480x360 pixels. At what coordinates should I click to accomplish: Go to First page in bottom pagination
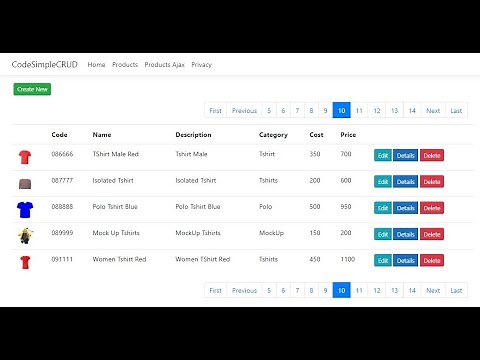(x=215, y=290)
